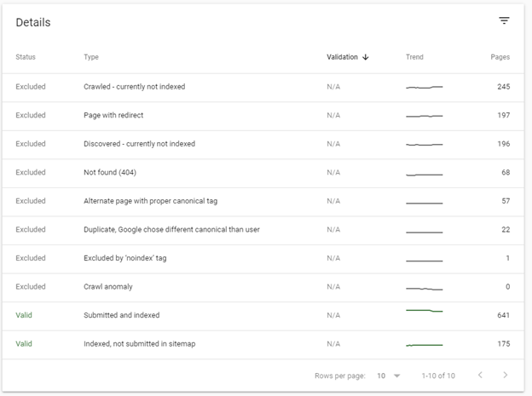Image resolution: width=532 pixels, height=396 pixels.
Task: Select Discovered - currently not indexed row
Action: click(139, 144)
